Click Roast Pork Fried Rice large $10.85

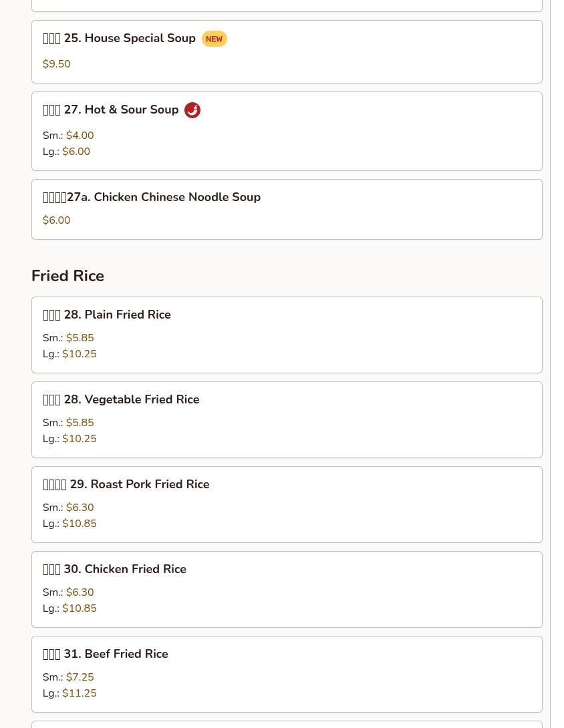(80, 523)
